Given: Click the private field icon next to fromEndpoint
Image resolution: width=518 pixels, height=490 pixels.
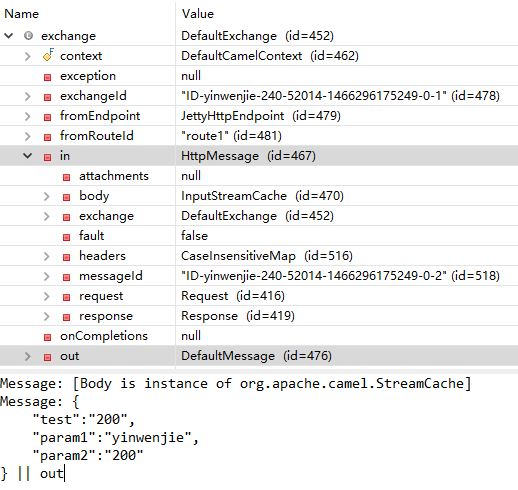Looking at the screenshot, I should (x=48, y=117).
